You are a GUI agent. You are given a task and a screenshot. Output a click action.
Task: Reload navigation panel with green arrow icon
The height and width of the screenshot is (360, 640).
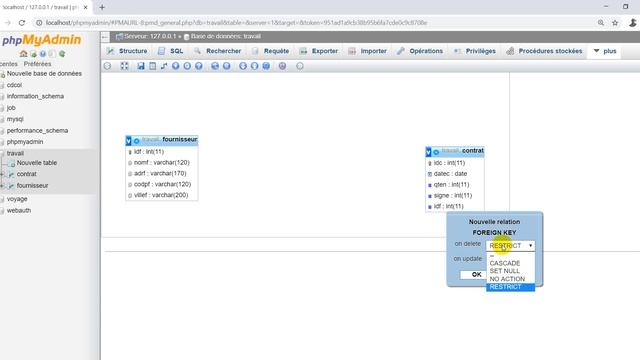coord(62,54)
